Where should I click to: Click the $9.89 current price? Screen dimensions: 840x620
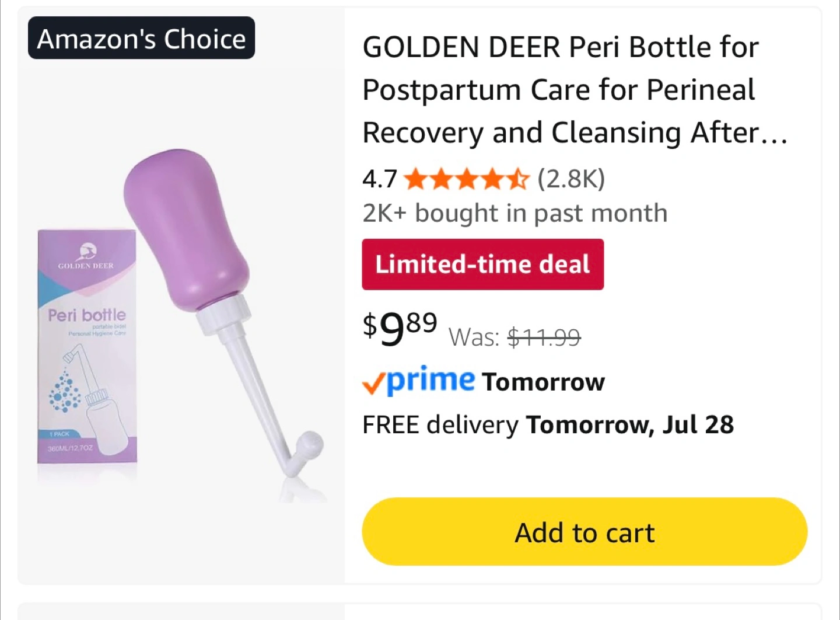click(x=400, y=328)
